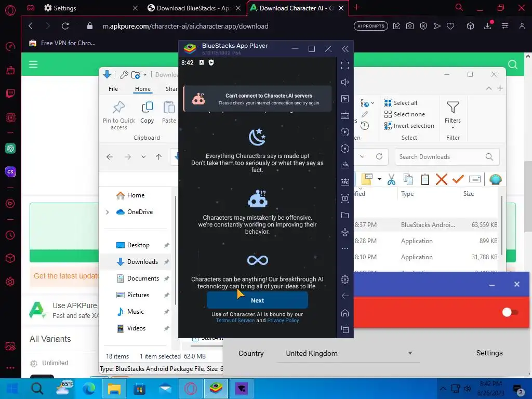Click the Search Downloads field
Viewport: 532px width, 399px height.
(447, 157)
